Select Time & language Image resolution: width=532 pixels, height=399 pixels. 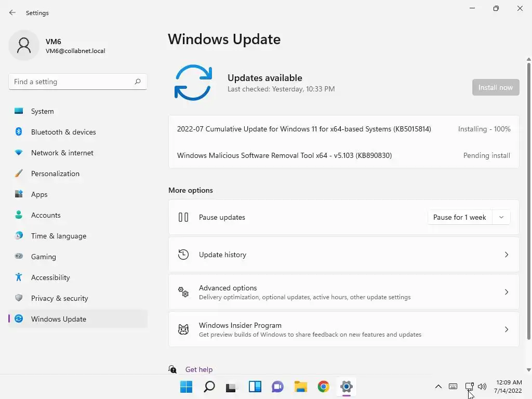[78, 236]
